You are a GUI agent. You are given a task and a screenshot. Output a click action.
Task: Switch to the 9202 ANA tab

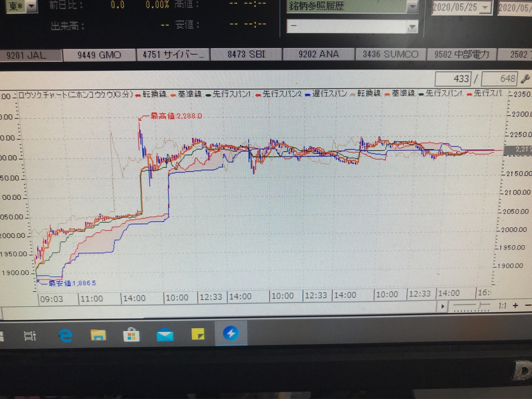click(x=318, y=54)
